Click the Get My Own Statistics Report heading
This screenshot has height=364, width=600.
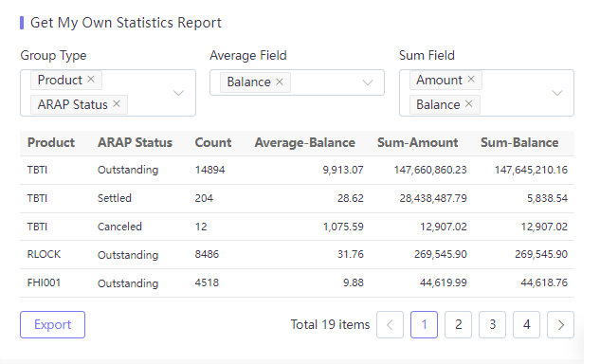click(126, 23)
